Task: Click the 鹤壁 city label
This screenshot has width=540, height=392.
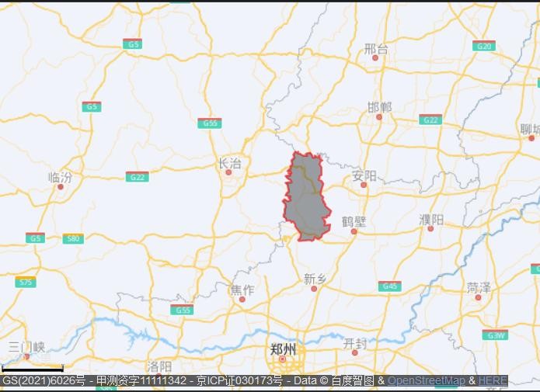Action: click(x=354, y=221)
